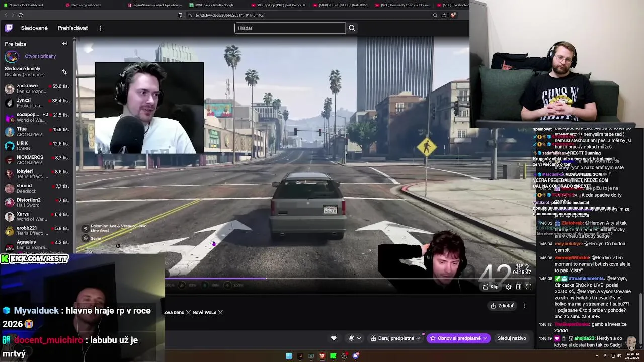Enter fullscreen on video player

528,287
